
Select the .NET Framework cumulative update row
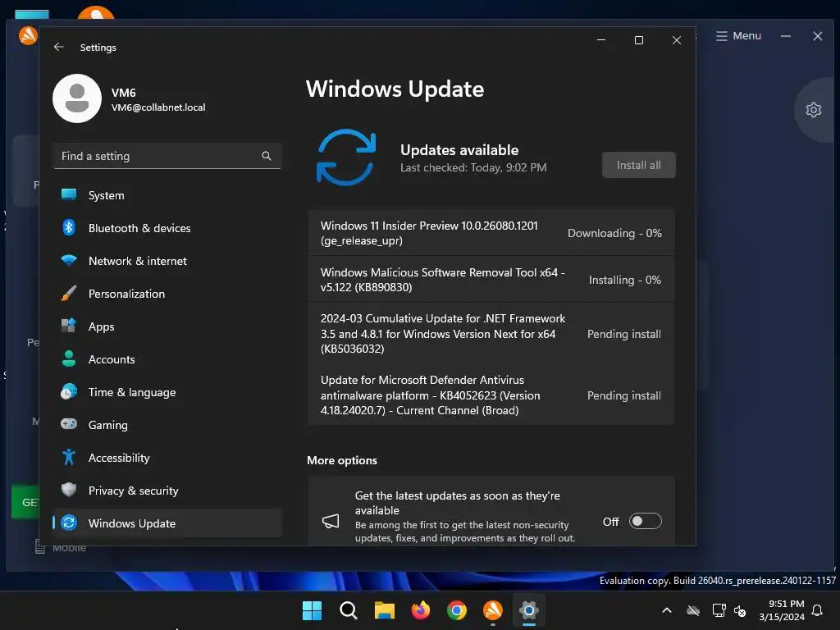point(491,334)
